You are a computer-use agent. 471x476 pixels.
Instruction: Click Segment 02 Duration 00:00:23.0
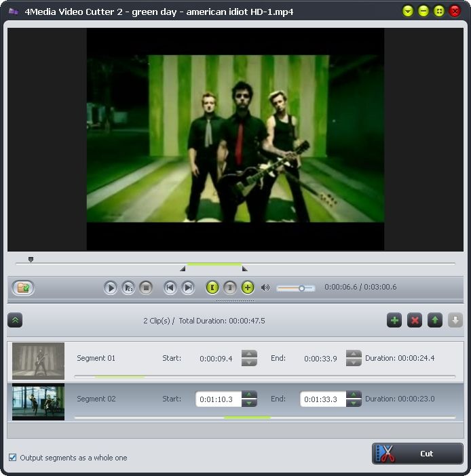pyautogui.click(x=400, y=399)
